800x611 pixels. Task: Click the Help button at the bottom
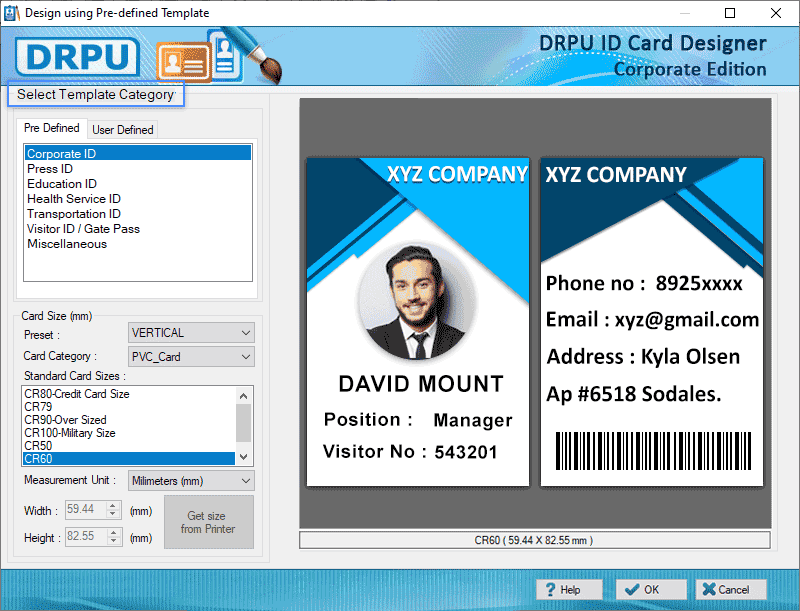[569, 589]
